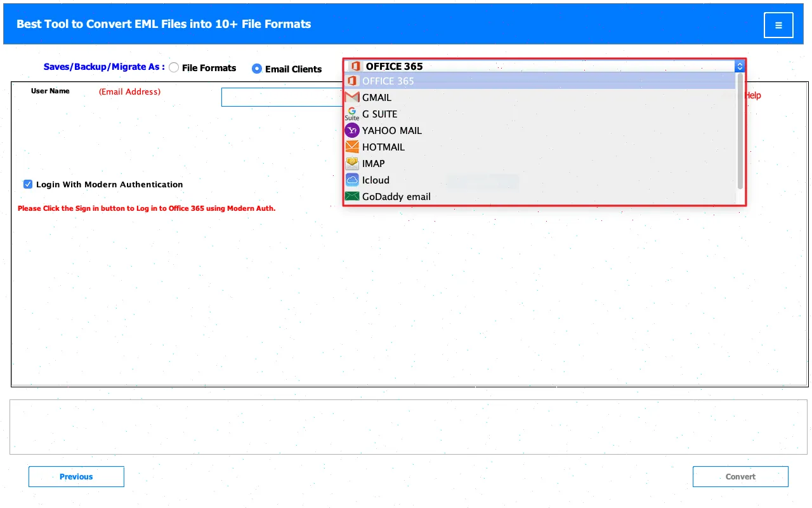Click the User Name email input field
The height and width of the screenshot is (508, 812).
(x=282, y=97)
